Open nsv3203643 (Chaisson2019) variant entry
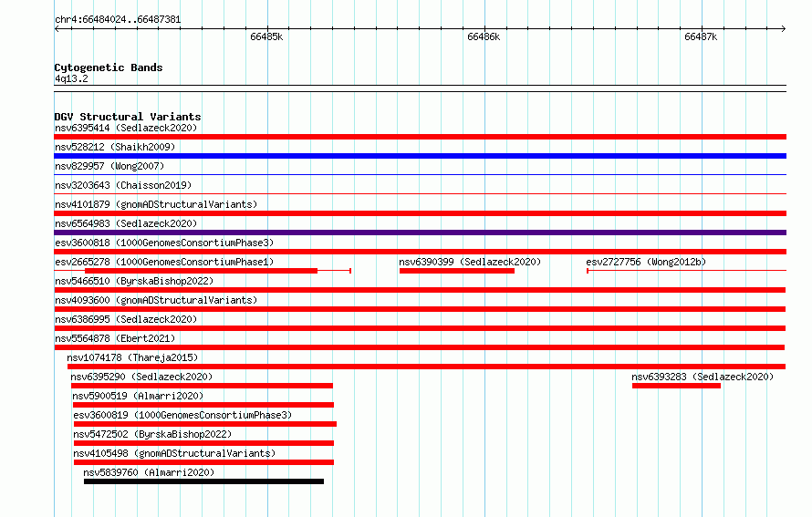This screenshot has height=517, width=812. (123, 185)
